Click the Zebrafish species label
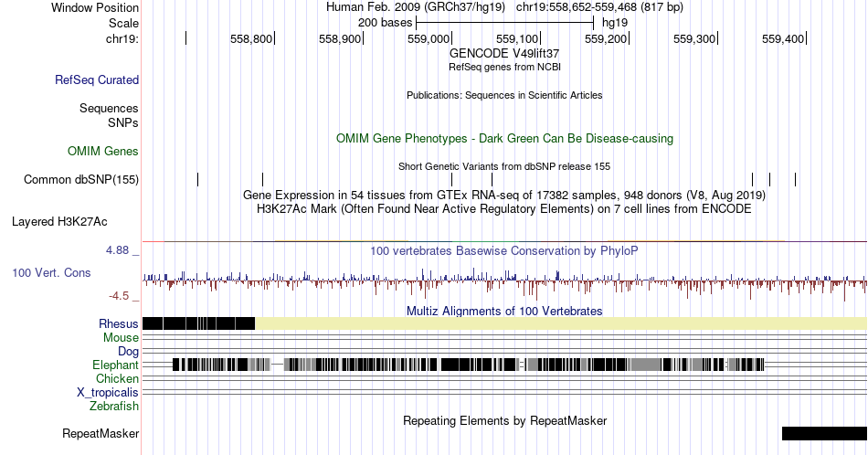The image size is (868, 455). [114, 406]
